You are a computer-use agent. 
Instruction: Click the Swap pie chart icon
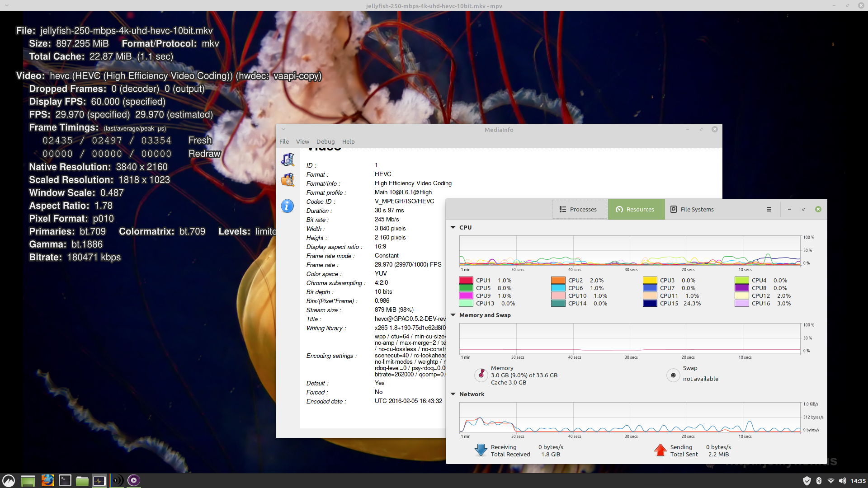pyautogui.click(x=673, y=375)
